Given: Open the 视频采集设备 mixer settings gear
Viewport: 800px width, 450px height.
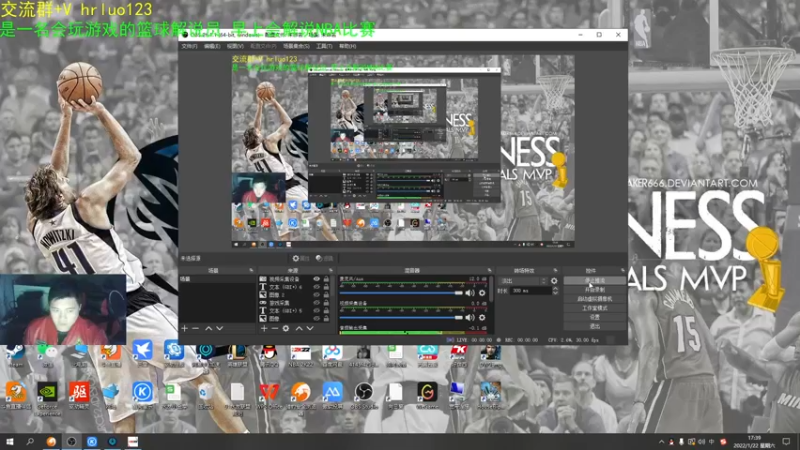Looking at the screenshot, I should pos(482,317).
